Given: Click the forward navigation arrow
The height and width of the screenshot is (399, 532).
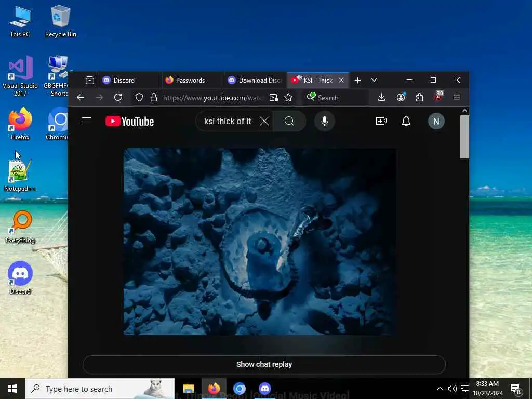Looking at the screenshot, I should (x=99, y=98).
